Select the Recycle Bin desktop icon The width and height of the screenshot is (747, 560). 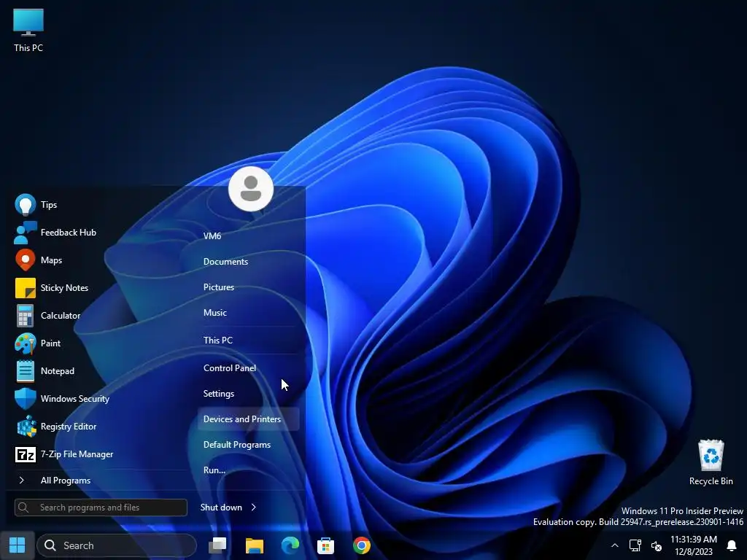[x=711, y=462]
